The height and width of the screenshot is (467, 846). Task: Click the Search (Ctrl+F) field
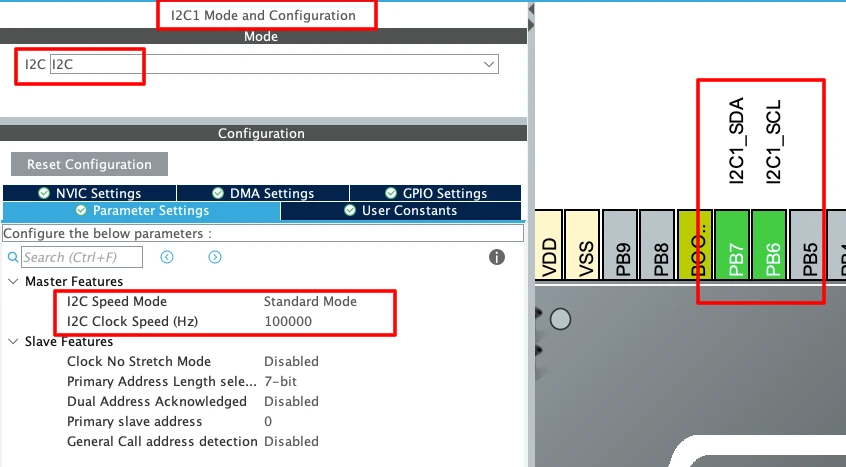click(x=82, y=258)
